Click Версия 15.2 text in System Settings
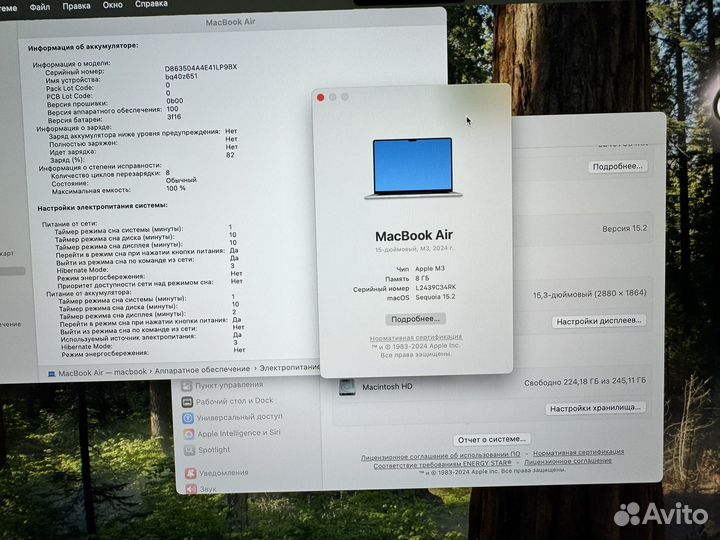This screenshot has width=720, height=540. pos(624,229)
